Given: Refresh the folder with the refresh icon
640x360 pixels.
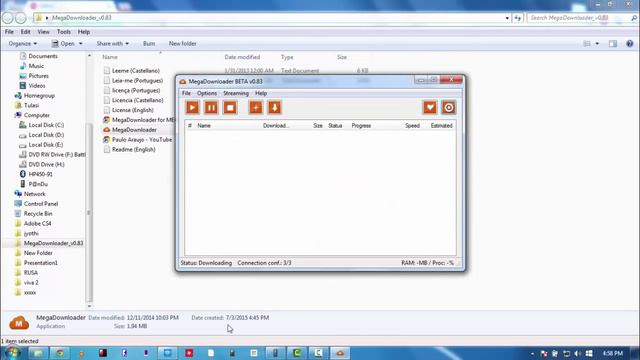Looking at the screenshot, I should (x=518, y=18).
